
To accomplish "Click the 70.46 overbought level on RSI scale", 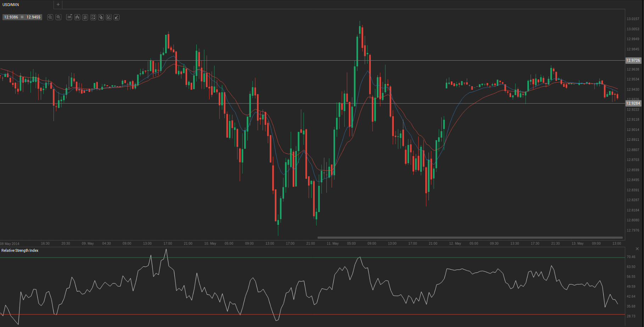I will point(631,257).
